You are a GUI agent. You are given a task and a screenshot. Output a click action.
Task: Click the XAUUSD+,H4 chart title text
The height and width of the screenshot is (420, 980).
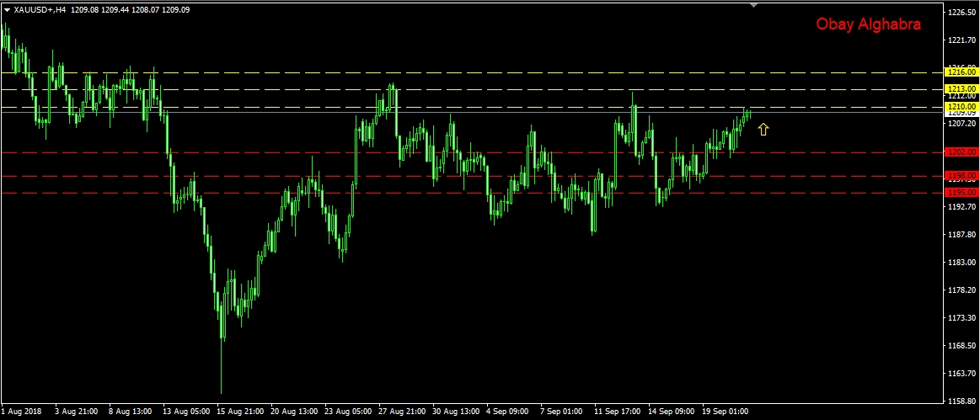(x=40, y=10)
